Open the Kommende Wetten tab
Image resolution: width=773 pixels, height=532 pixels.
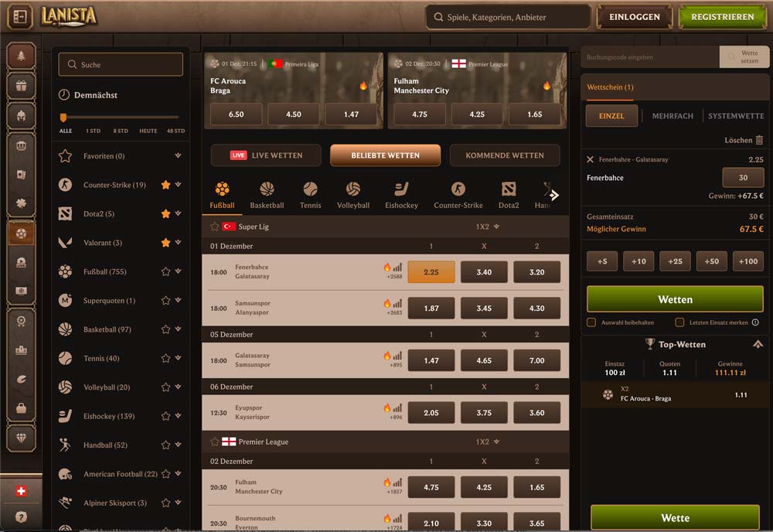click(505, 155)
